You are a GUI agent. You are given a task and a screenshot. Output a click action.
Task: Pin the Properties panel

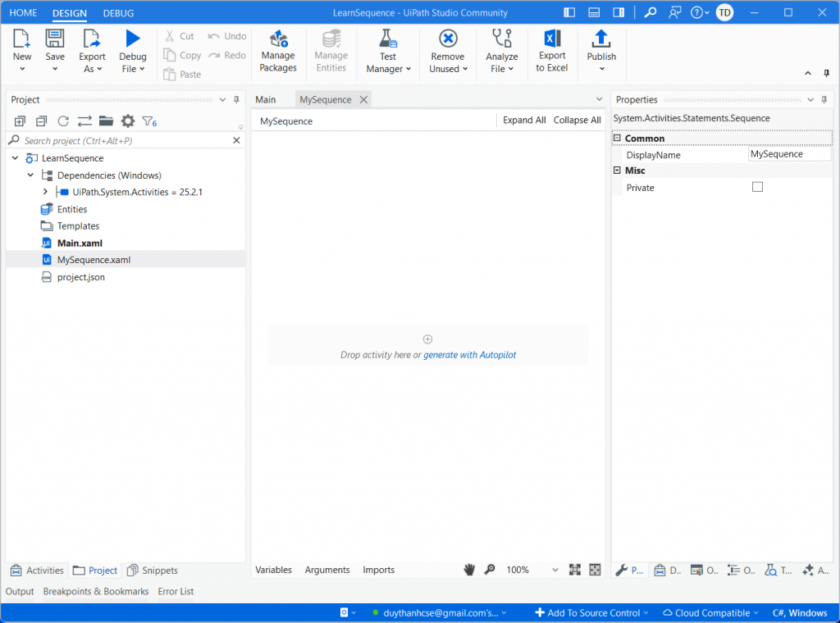pyautogui.click(x=824, y=99)
